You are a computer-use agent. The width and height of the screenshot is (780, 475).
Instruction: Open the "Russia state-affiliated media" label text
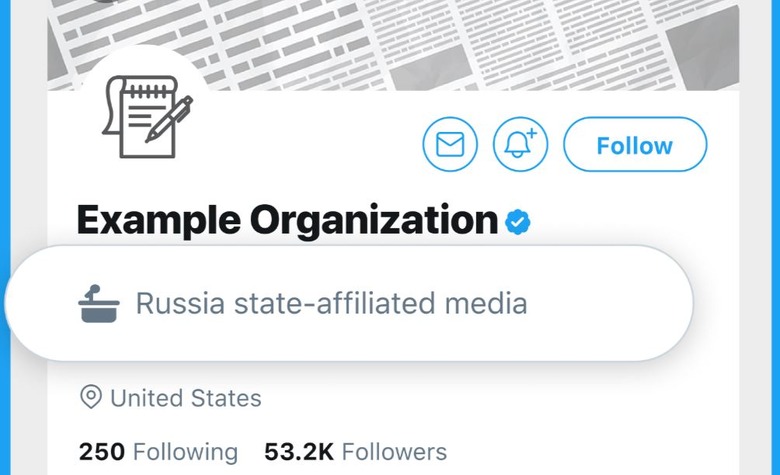[331, 303]
